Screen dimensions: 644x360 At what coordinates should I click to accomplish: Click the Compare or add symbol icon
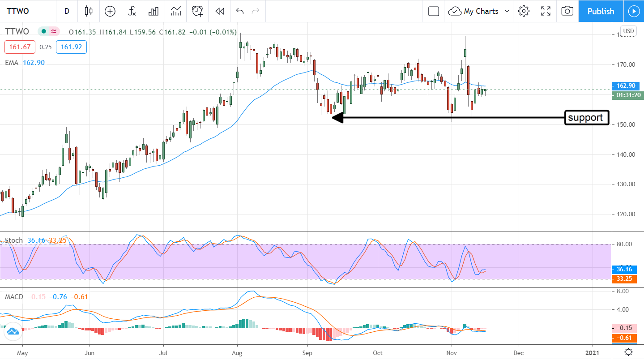(x=110, y=11)
